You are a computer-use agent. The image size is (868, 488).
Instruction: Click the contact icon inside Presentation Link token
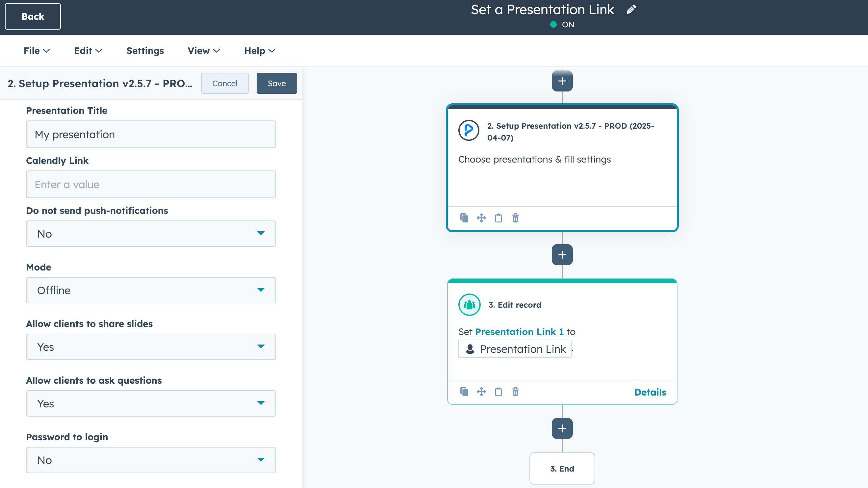click(x=470, y=349)
